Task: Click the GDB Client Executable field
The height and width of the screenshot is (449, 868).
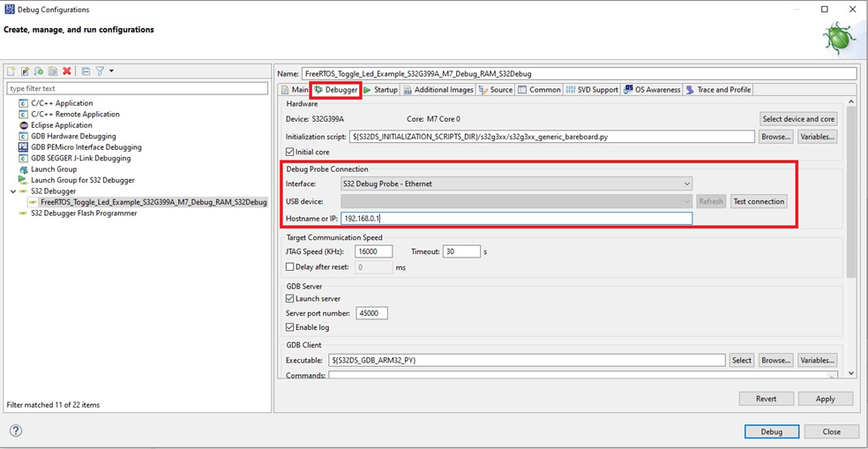Action: [527, 361]
